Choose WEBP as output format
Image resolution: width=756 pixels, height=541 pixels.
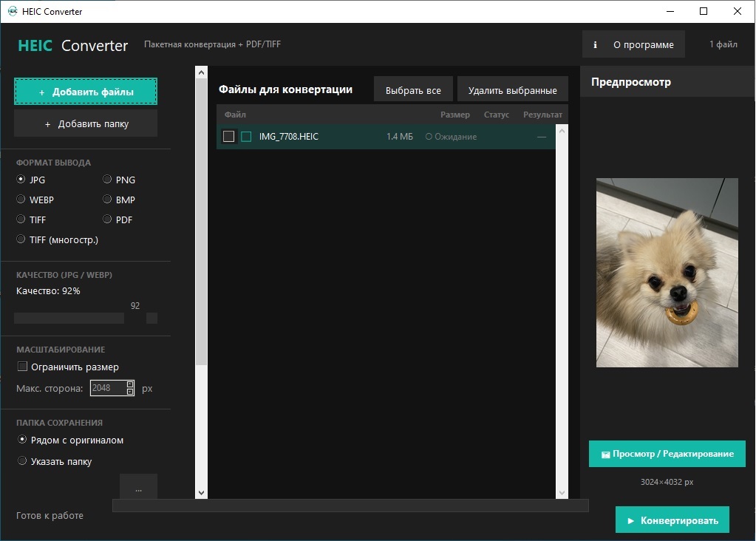tap(21, 199)
